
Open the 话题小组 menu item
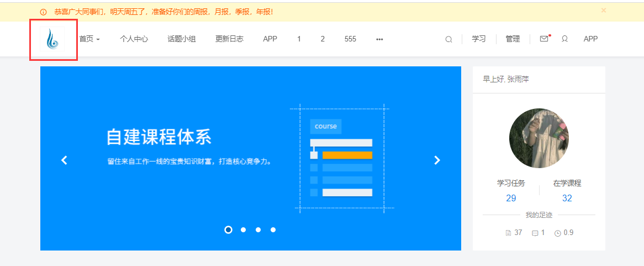click(x=181, y=39)
